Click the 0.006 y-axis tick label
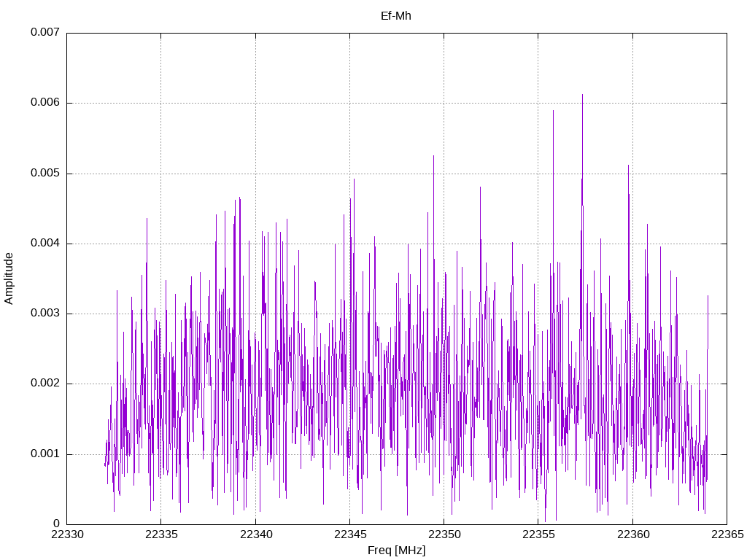The image size is (747, 560). pyautogui.click(x=44, y=103)
